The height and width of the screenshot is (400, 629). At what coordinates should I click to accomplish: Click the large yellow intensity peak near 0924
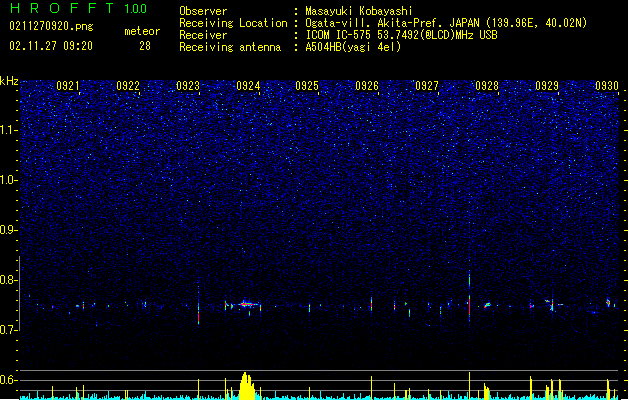coord(246,386)
